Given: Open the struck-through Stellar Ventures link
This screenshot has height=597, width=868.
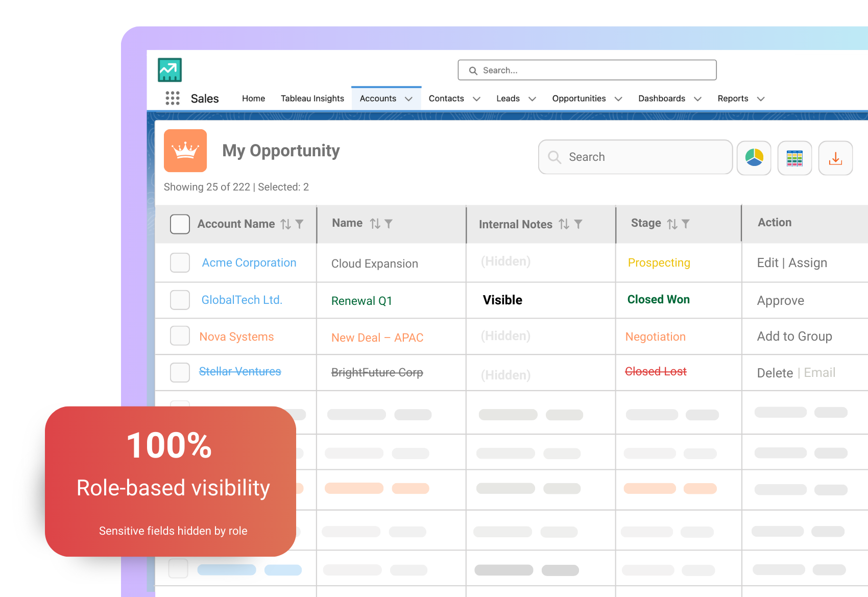Looking at the screenshot, I should [240, 371].
